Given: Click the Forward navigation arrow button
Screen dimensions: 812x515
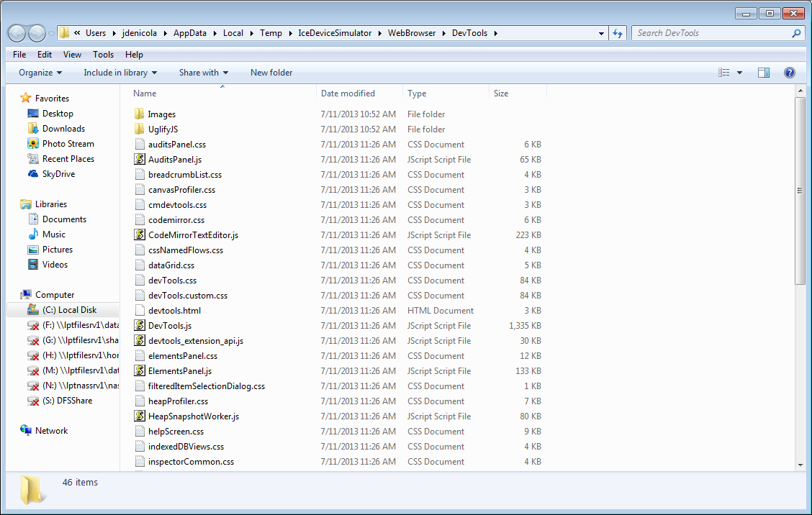Looking at the screenshot, I should 37,33.
